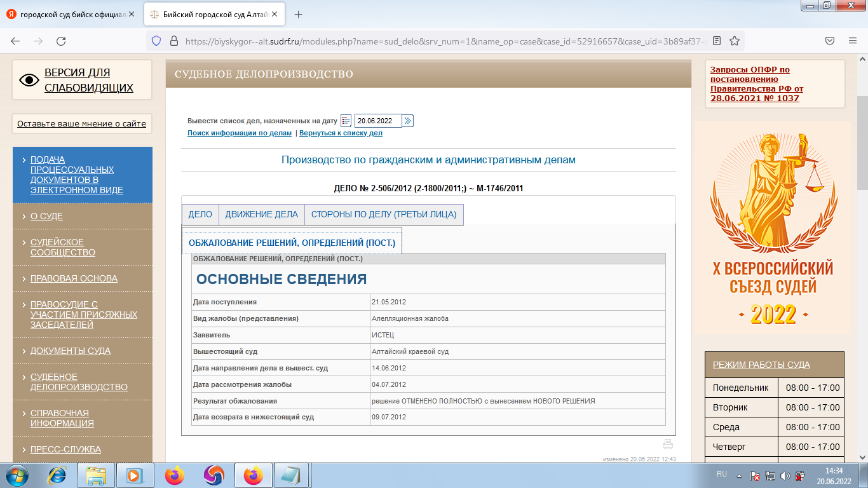The height and width of the screenshot is (488, 868).
Task: Switch to the ДВИЖЕНИЕ ДЕЛА tab
Action: pyautogui.click(x=262, y=214)
